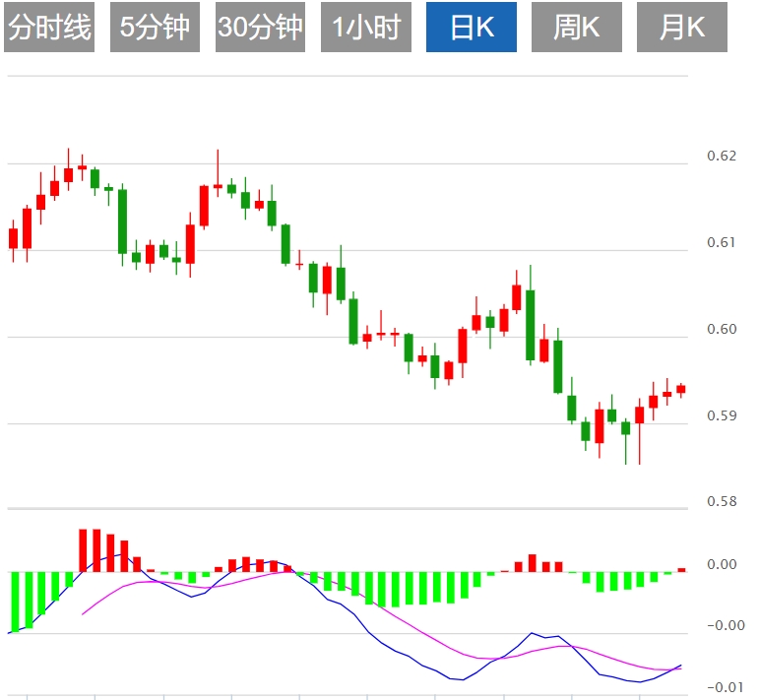Select the leftmost candlestick on the chart

point(14,238)
